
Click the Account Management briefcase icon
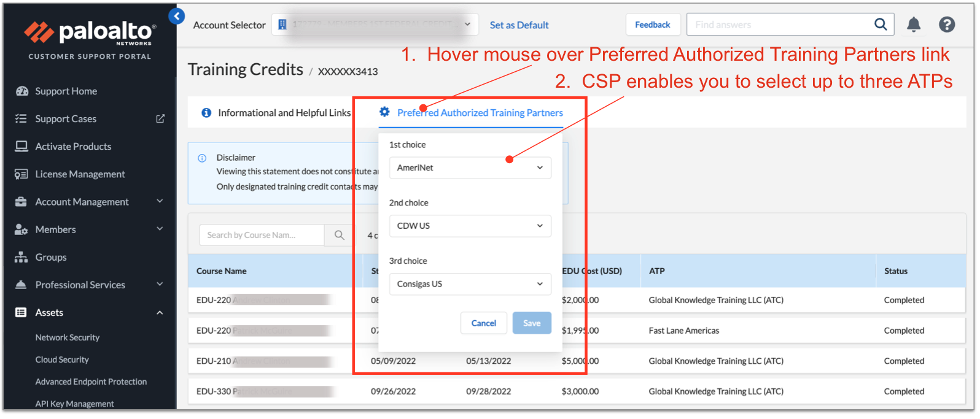(x=21, y=202)
